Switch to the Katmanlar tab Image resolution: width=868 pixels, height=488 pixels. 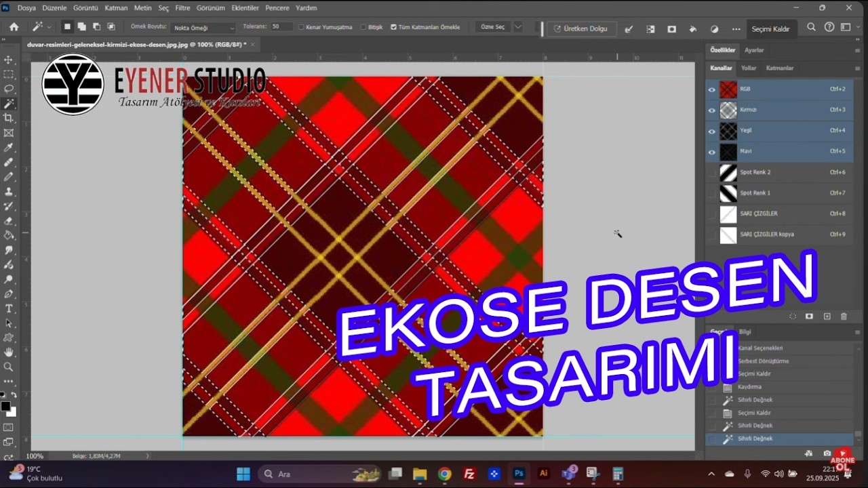[780, 68]
